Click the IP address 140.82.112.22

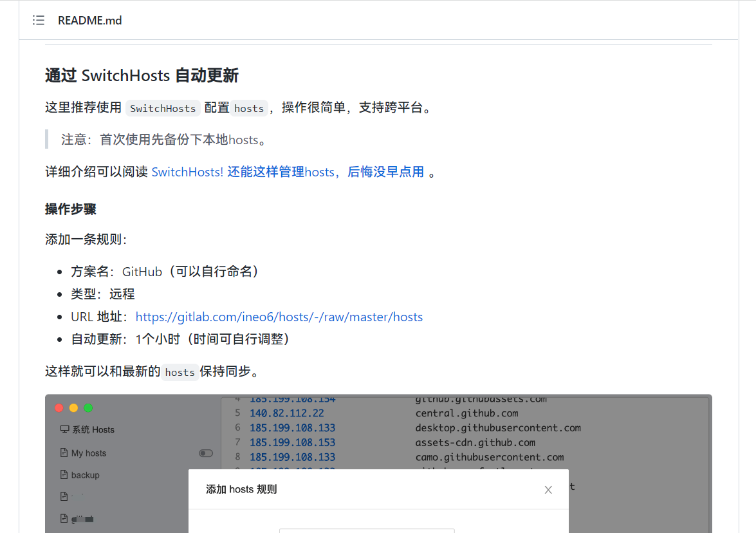pyautogui.click(x=287, y=413)
